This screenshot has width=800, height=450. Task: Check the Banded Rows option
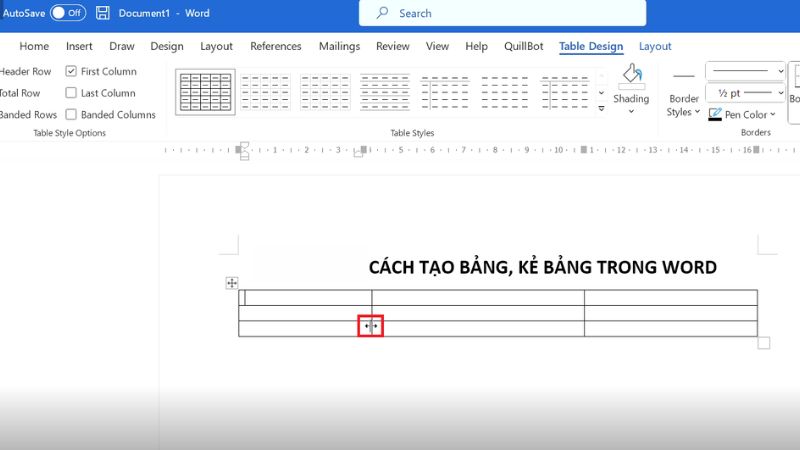click(x=28, y=114)
